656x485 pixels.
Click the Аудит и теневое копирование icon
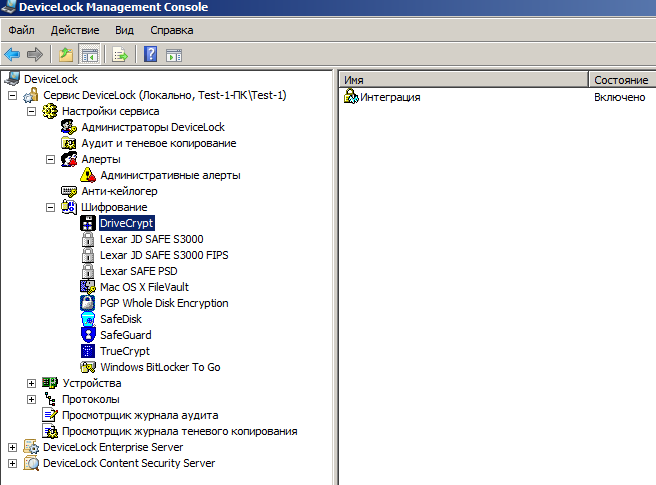tap(69, 143)
